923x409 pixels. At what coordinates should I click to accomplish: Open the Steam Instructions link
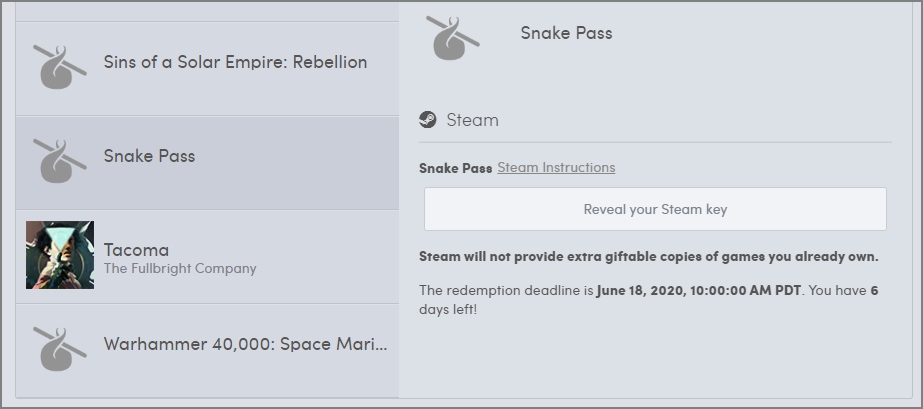(x=556, y=167)
